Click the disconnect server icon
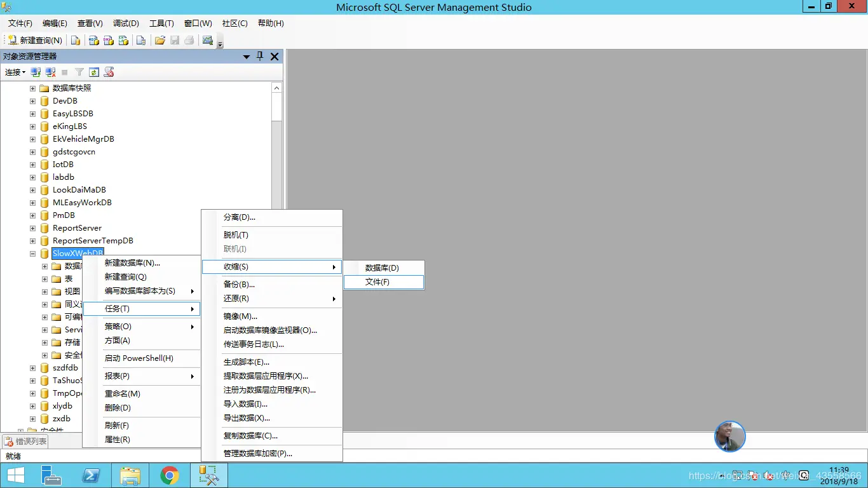The height and width of the screenshot is (488, 868). tap(51, 72)
